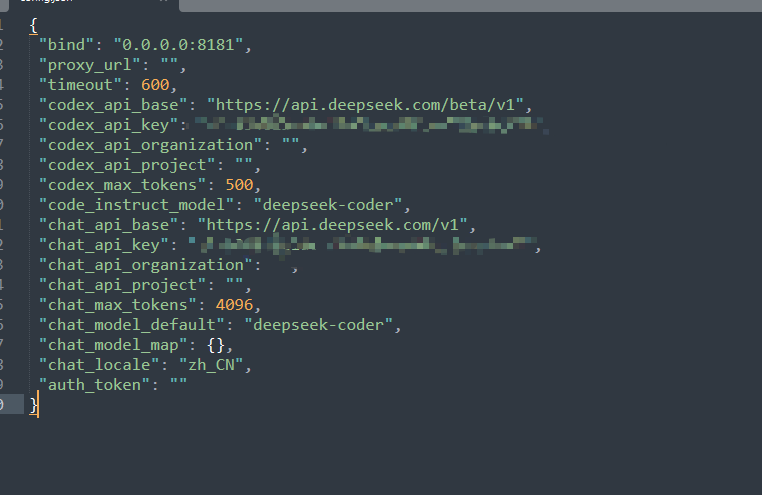The image size is (762, 495).
Task: Select the "0.0.0.0:8181" bind value
Action: point(178,45)
